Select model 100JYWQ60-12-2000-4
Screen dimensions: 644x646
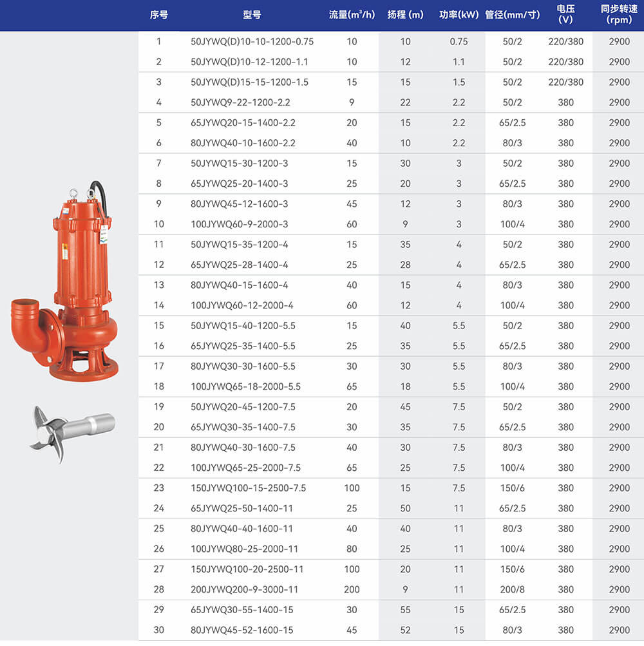tap(242, 305)
